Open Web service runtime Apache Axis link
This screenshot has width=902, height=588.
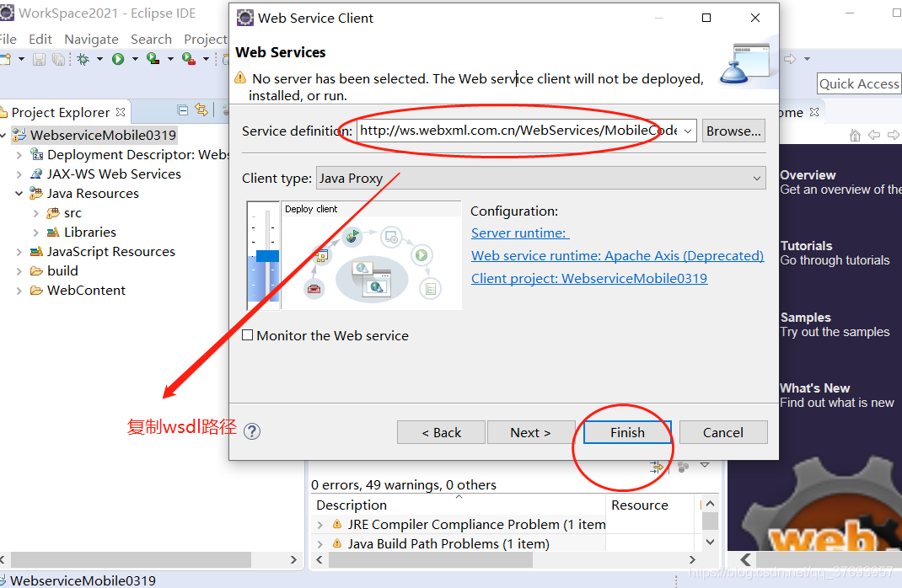[617, 256]
